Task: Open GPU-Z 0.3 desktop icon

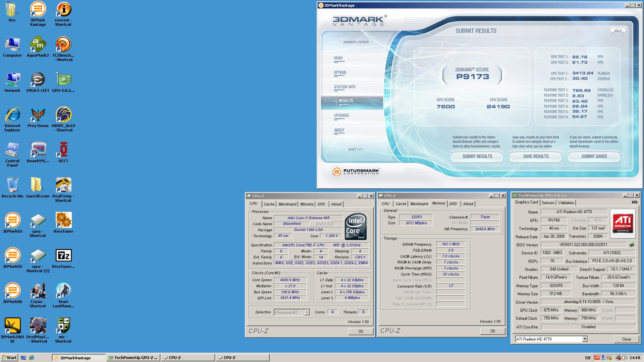Action: pos(63,82)
